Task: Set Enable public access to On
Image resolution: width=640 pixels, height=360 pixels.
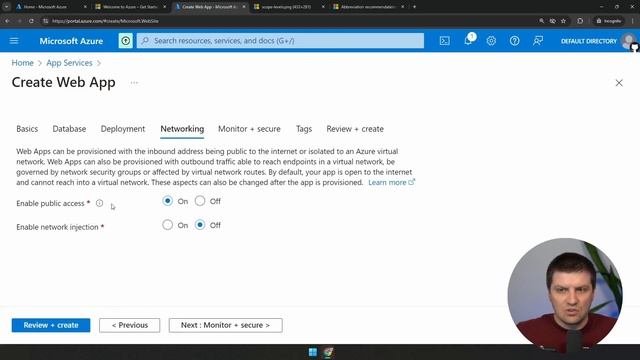Action: pos(167,201)
